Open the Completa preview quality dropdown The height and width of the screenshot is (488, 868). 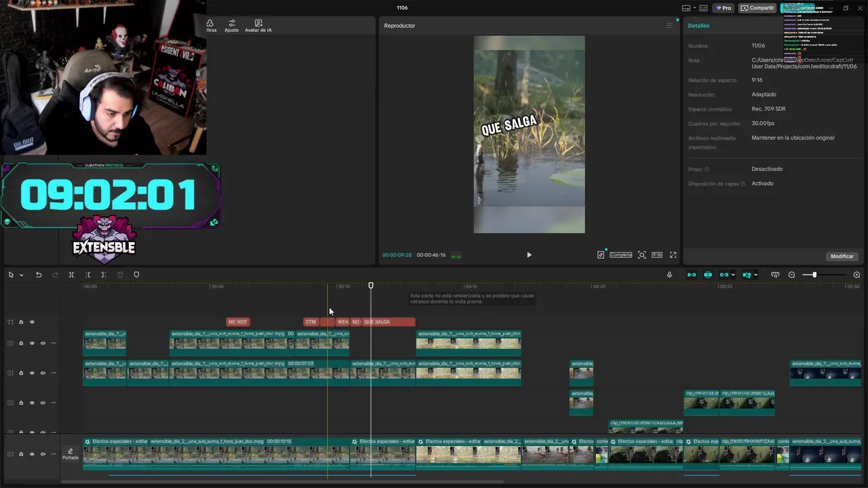click(620, 255)
